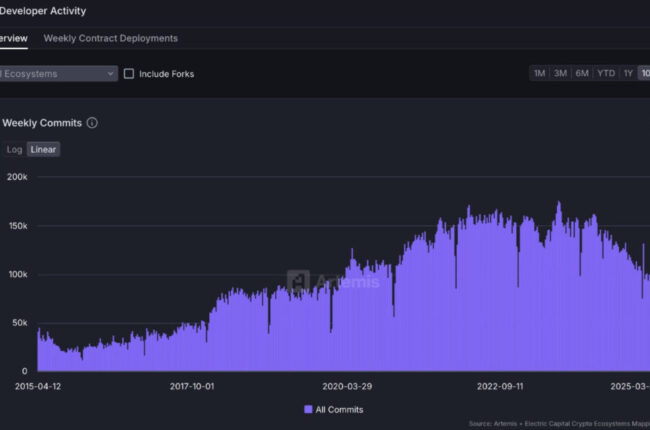The width and height of the screenshot is (650, 430).
Task: Click the Artemis watermark logo in chart
Action: pos(298,281)
